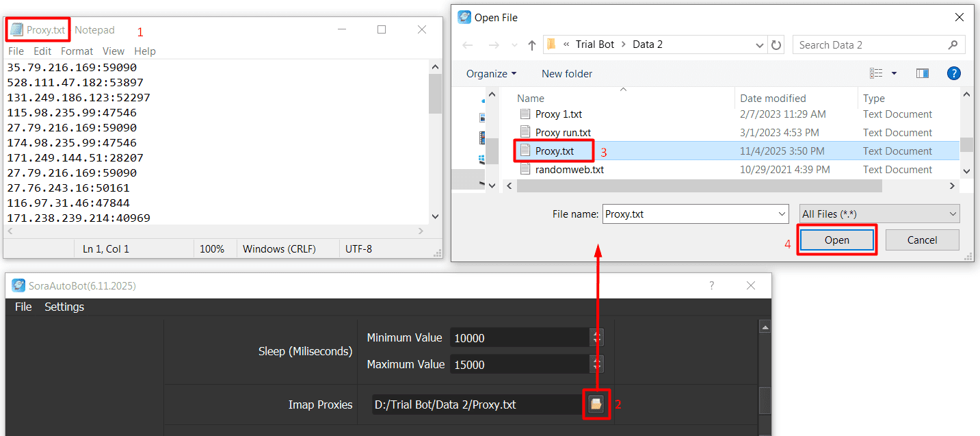Open the Format menu in Notepad

[77, 51]
